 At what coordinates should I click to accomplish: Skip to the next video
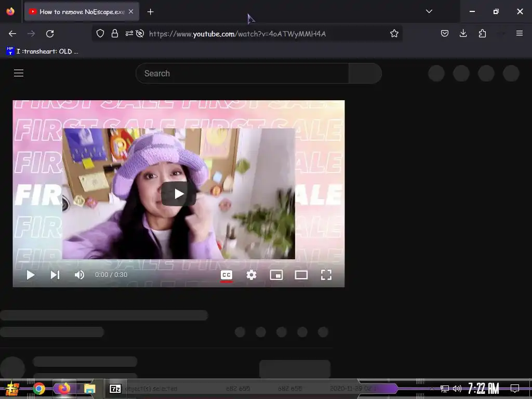pyautogui.click(x=55, y=275)
